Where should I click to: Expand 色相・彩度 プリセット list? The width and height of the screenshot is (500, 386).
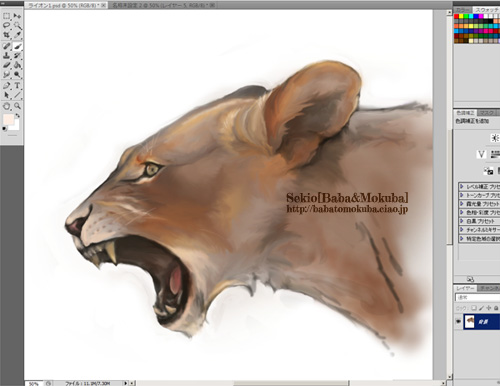tap(462, 212)
